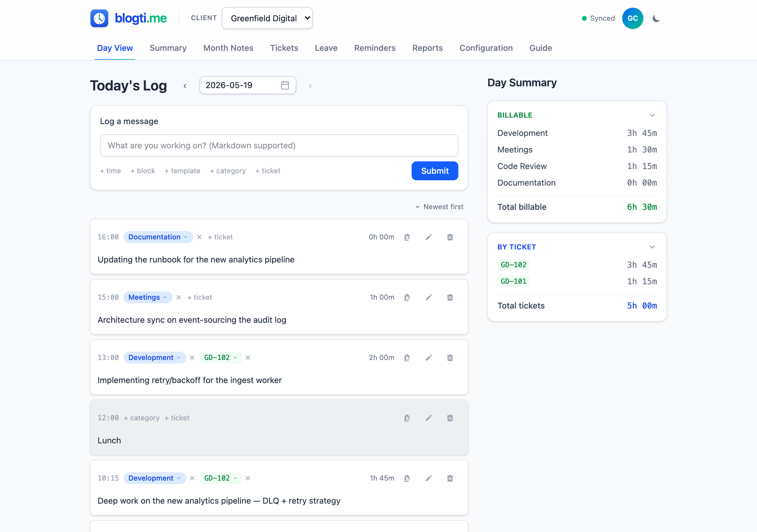Copy the 13:00 retry/backoff entry

click(x=407, y=358)
